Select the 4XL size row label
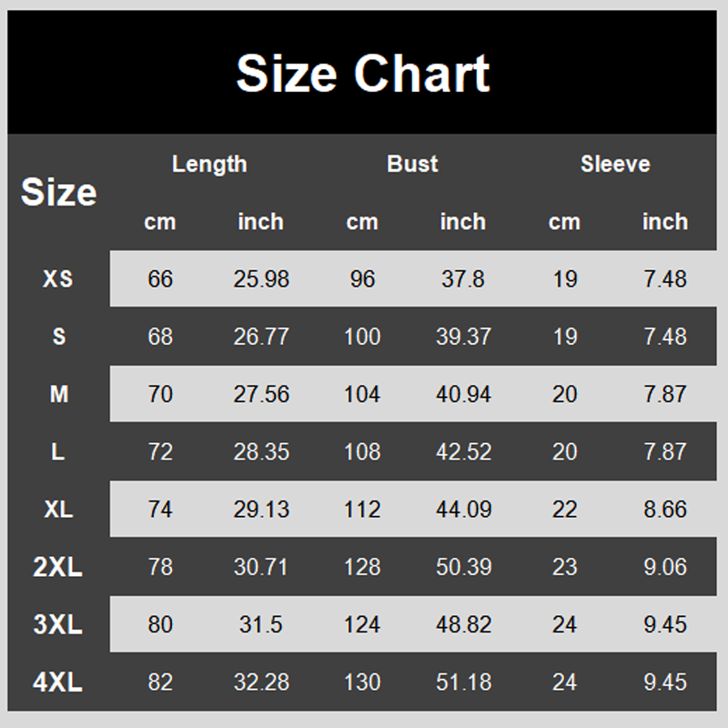This screenshot has width=728, height=728. coord(57,682)
